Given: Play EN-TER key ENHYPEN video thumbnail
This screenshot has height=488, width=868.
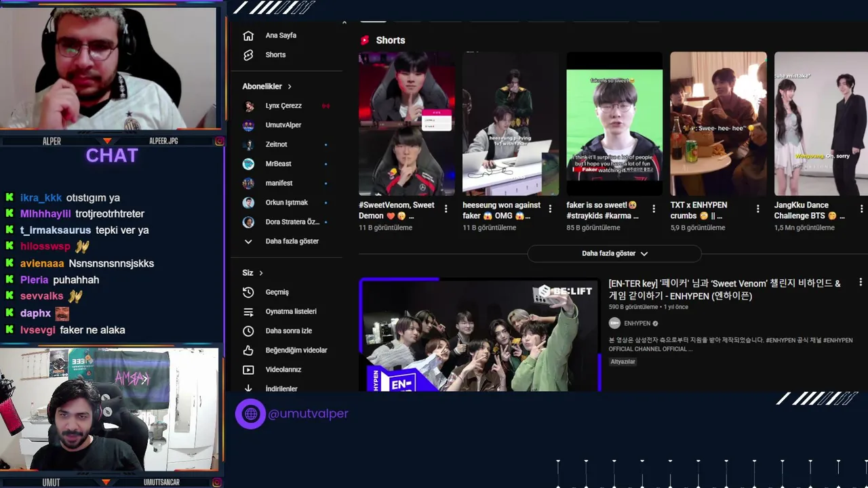Looking at the screenshot, I should coord(479,335).
